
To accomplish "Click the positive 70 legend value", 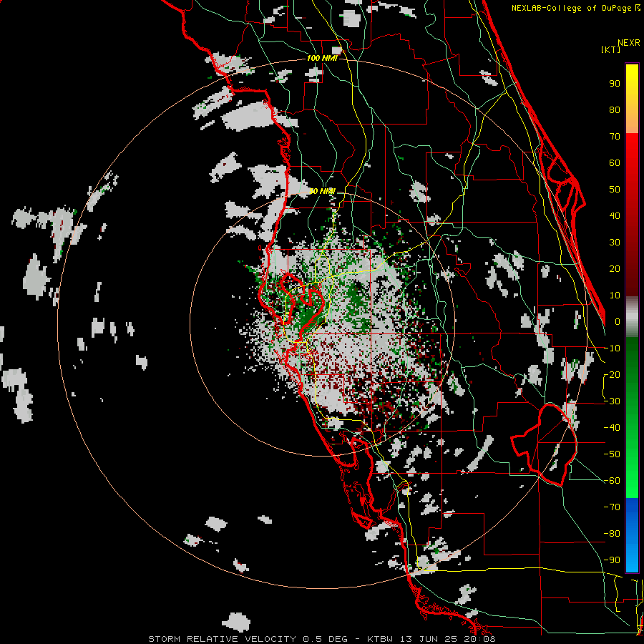I will [615, 137].
